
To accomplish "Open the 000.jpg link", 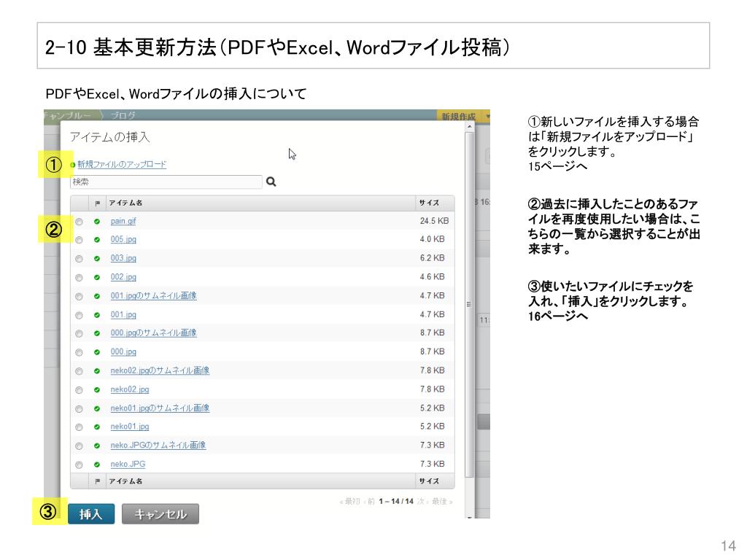I will pyautogui.click(x=123, y=351).
